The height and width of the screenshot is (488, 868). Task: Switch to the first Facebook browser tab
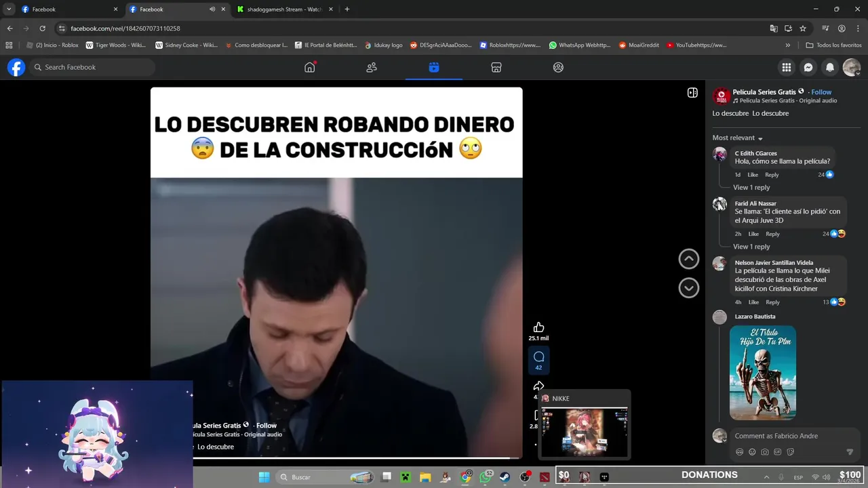pyautogui.click(x=68, y=9)
